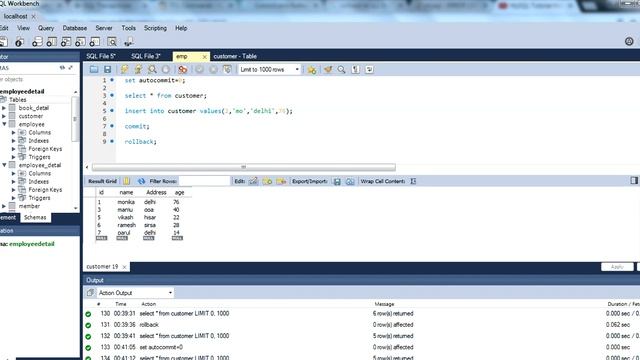Toggle word wrap icon in editor toolbar
This screenshot has width=640, height=360.
(369, 69)
